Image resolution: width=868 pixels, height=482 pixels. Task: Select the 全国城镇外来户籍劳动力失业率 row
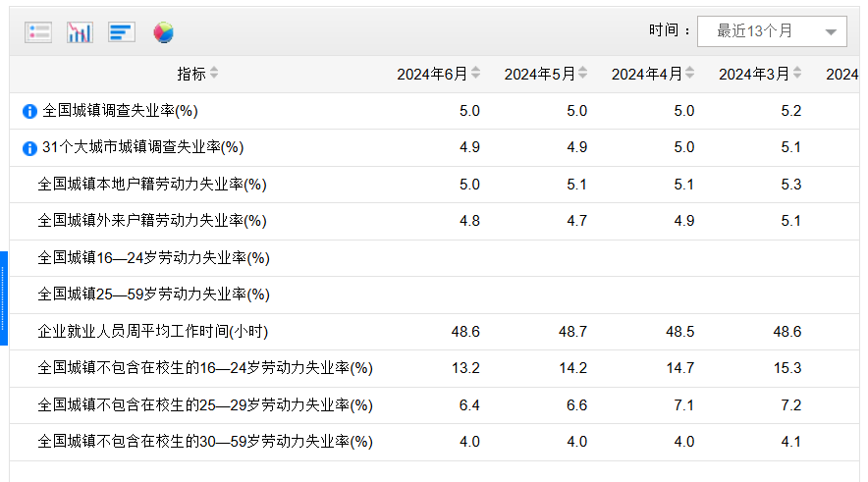[x=152, y=221]
